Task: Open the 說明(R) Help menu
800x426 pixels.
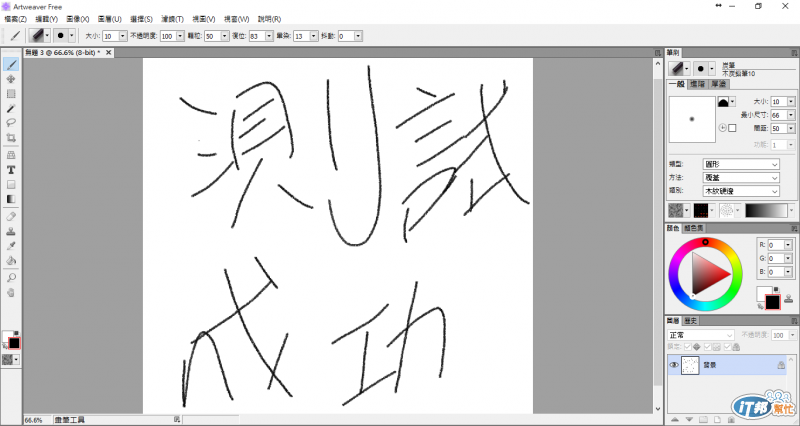Action: (x=269, y=19)
